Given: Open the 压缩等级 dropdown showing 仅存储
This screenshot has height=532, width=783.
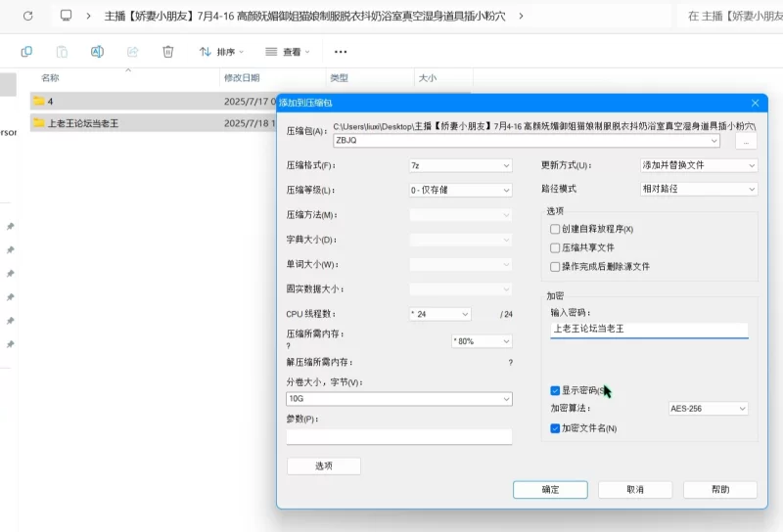Looking at the screenshot, I should [460, 190].
